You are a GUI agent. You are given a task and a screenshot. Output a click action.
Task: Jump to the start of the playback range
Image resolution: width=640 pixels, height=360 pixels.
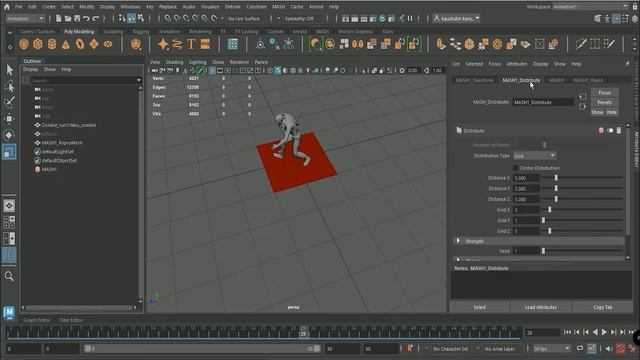(x=567, y=332)
